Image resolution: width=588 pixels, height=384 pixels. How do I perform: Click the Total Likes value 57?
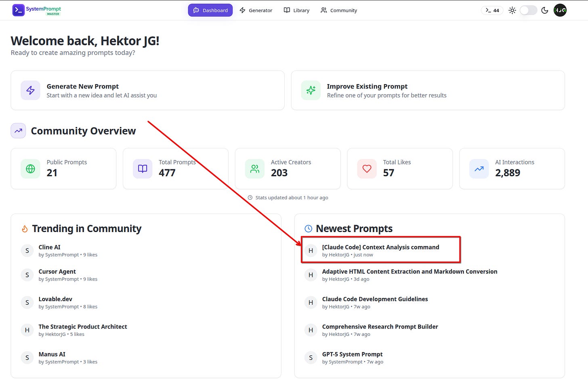click(x=388, y=173)
